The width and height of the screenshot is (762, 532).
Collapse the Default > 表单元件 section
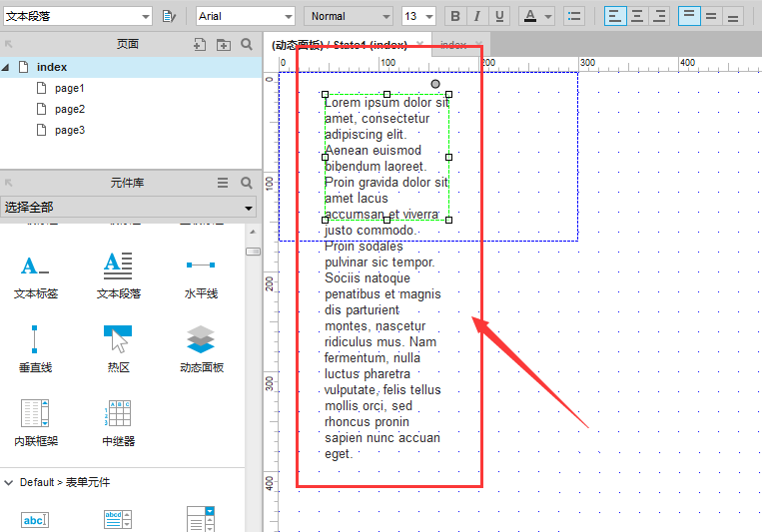coord(9,482)
